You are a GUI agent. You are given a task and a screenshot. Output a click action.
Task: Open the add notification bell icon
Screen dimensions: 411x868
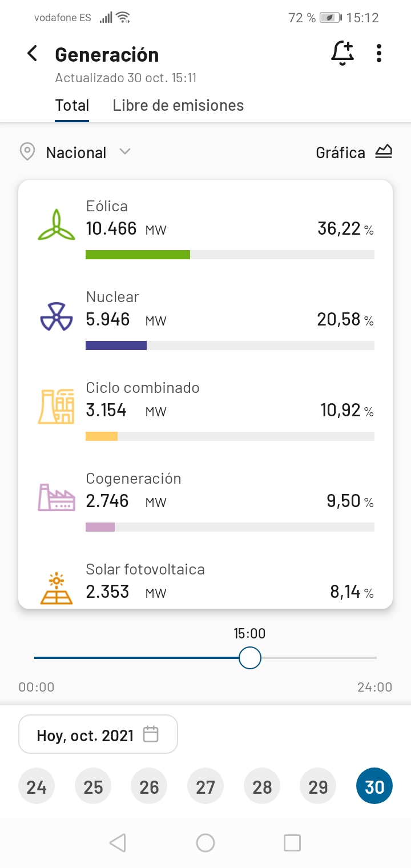coord(342,54)
